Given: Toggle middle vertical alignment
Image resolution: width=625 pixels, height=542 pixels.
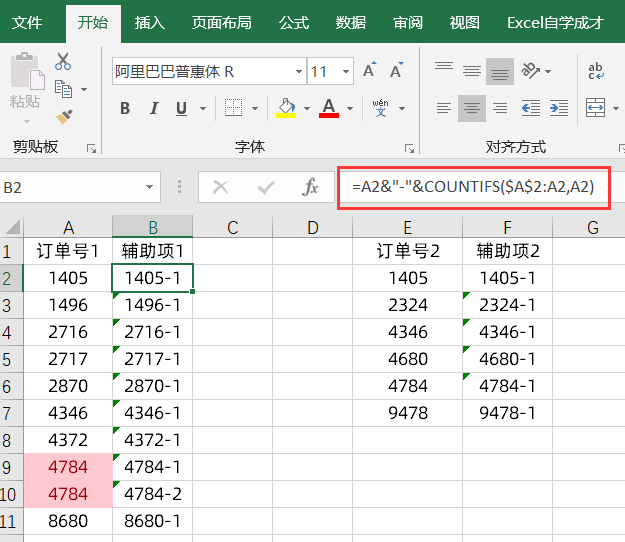Looking at the screenshot, I should coord(472,71).
